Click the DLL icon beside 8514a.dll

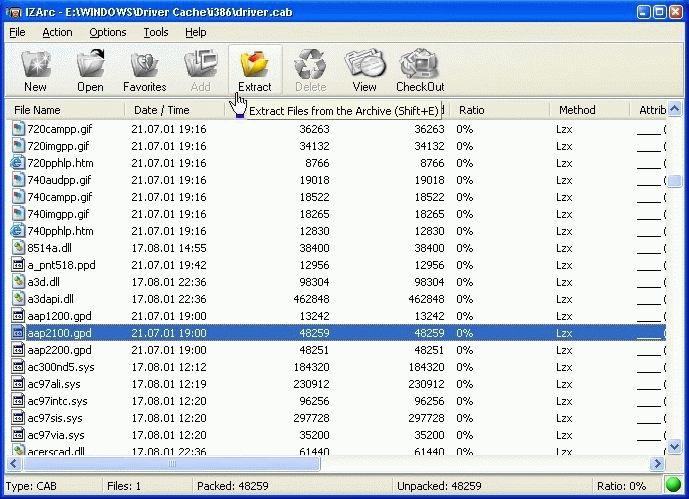point(18,248)
